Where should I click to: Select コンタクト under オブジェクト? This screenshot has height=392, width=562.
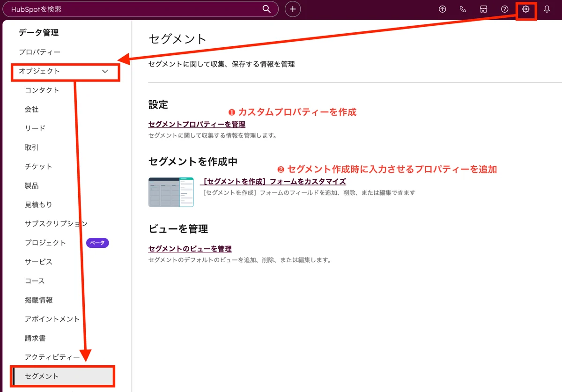(43, 90)
